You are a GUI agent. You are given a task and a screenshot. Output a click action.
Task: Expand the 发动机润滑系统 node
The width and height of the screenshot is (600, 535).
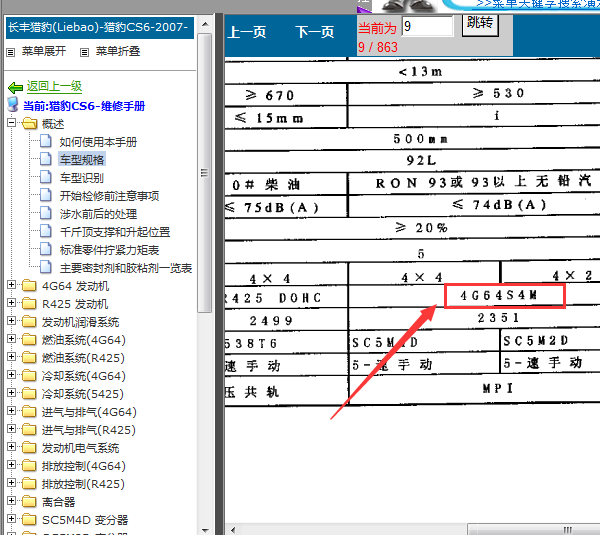[x=11, y=321]
